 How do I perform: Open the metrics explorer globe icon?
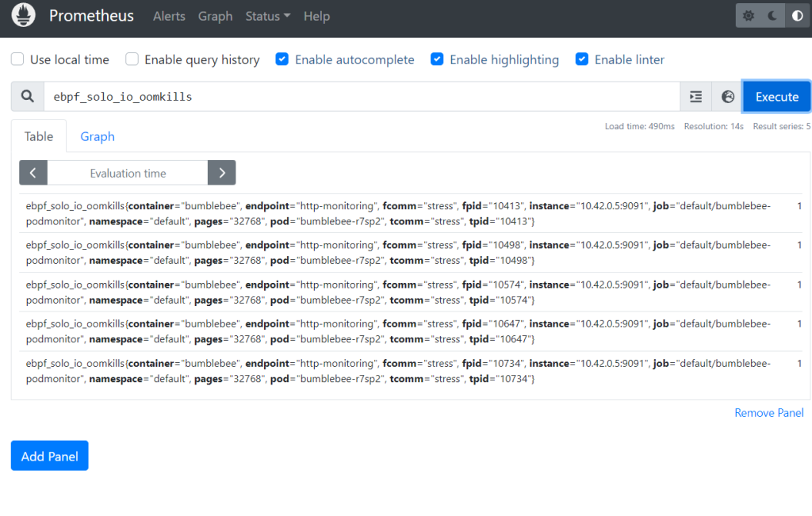point(728,97)
